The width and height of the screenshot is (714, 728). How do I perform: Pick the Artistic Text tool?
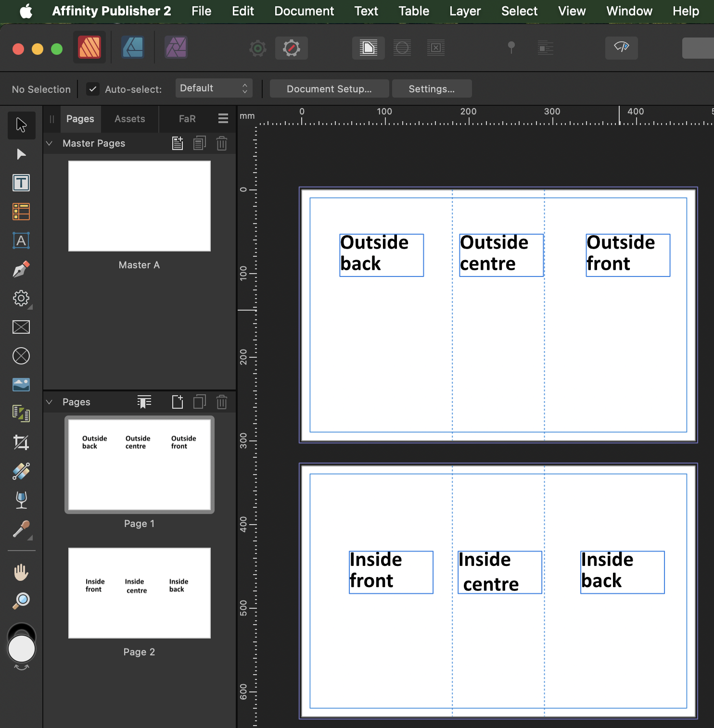21,240
